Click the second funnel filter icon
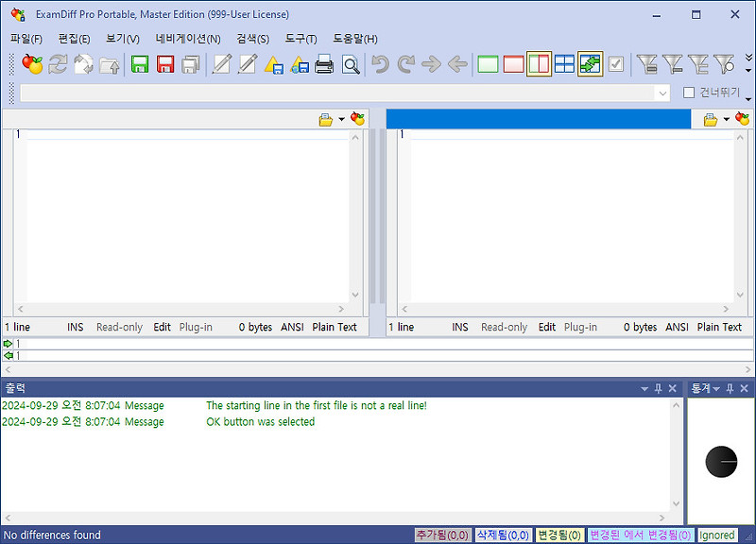Image resolution: width=756 pixels, height=544 pixels. 672,64
